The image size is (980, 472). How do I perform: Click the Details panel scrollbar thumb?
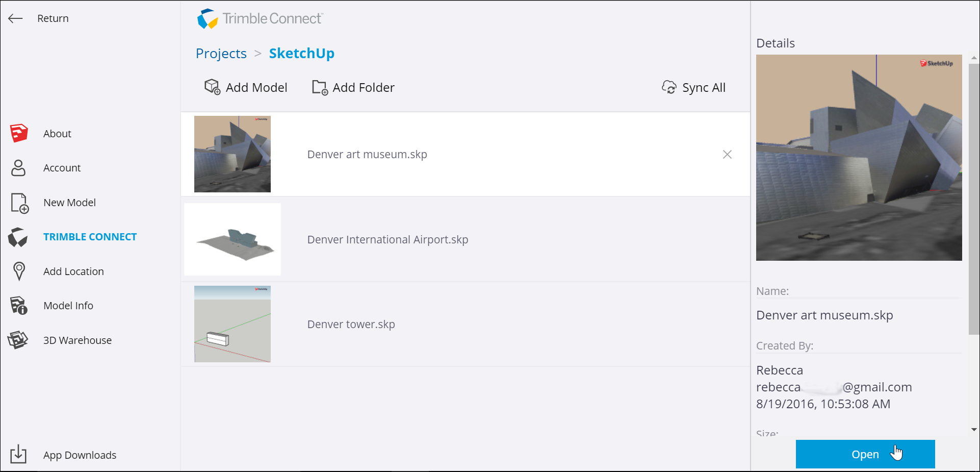[974, 199]
